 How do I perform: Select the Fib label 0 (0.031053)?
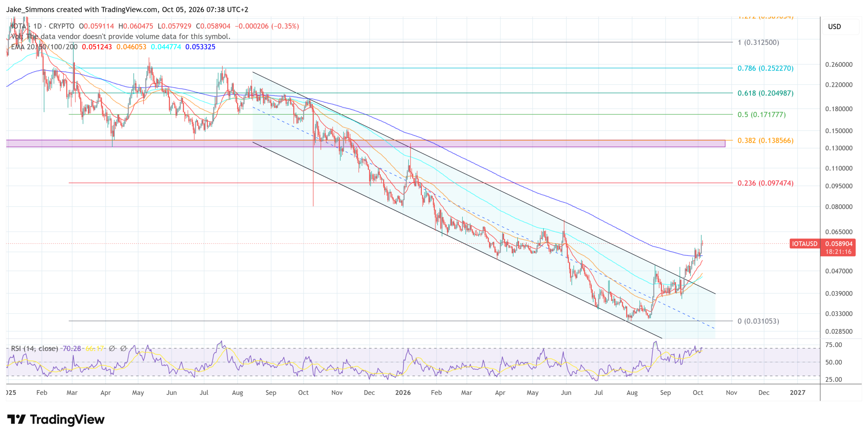(x=758, y=321)
